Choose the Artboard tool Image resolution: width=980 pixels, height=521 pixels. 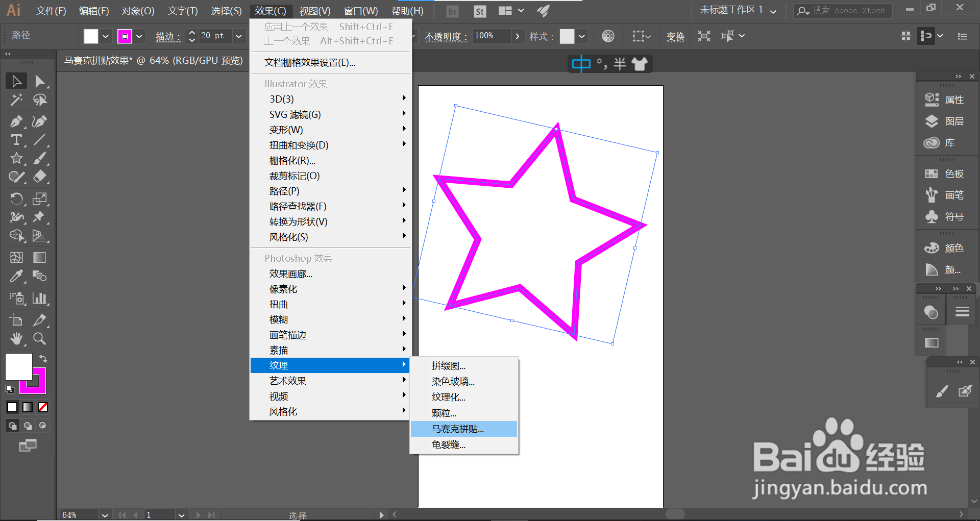tap(16, 320)
